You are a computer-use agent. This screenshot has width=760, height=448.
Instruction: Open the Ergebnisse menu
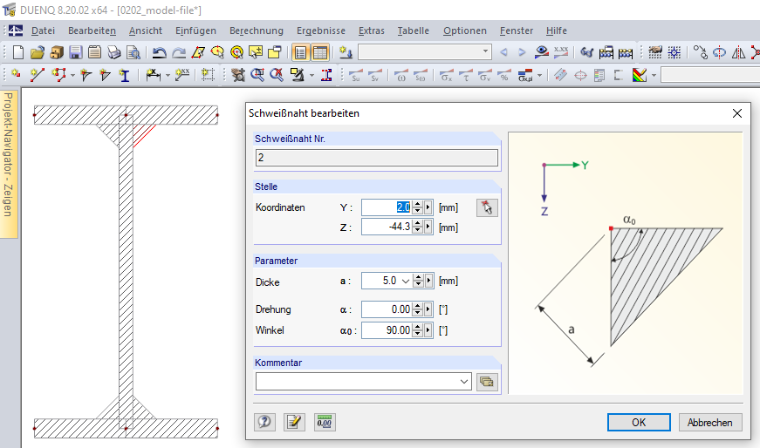click(x=321, y=31)
